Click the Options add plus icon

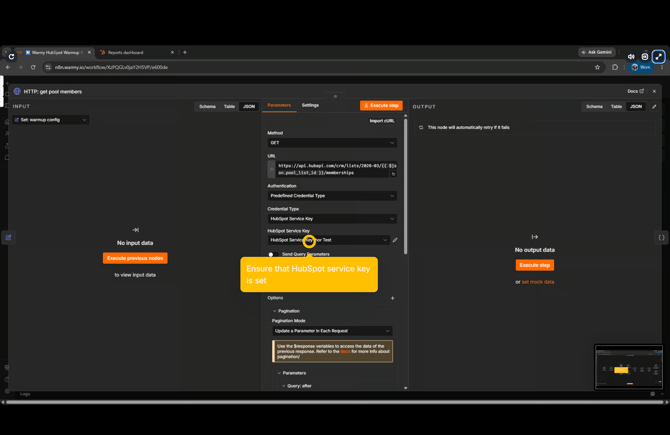click(x=392, y=298)
